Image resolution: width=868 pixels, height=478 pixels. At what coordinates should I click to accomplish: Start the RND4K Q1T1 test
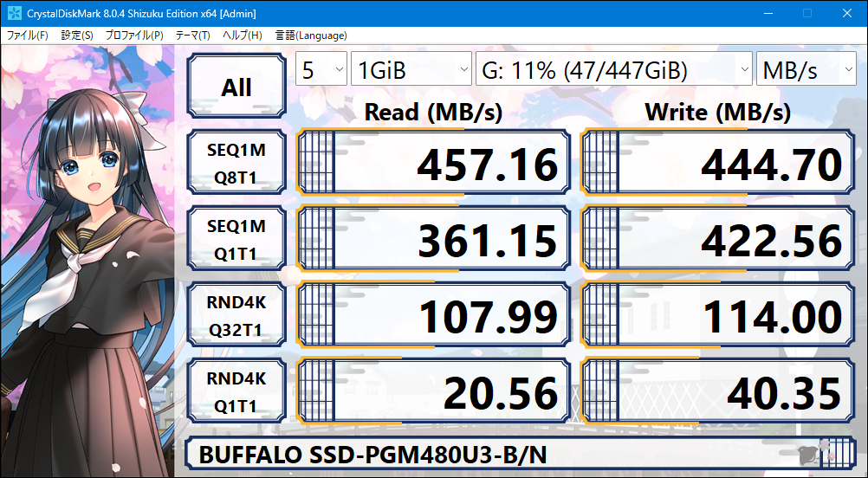[236, 391]
